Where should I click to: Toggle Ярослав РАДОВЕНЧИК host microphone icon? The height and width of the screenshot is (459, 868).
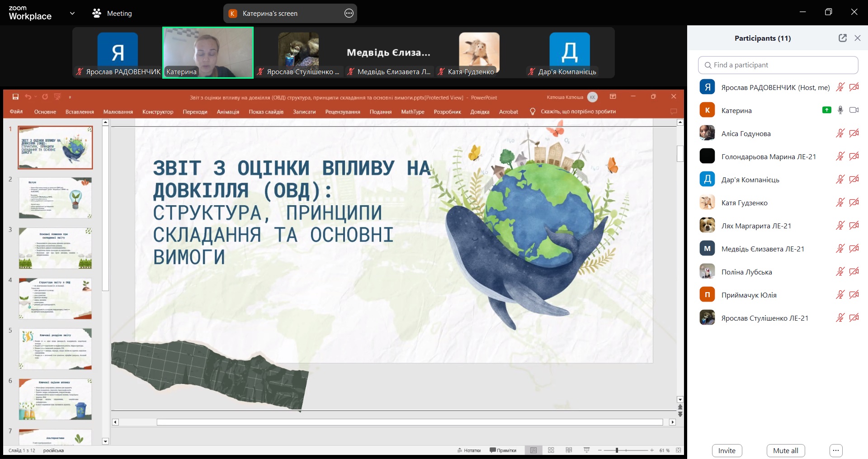pos(840,87)
